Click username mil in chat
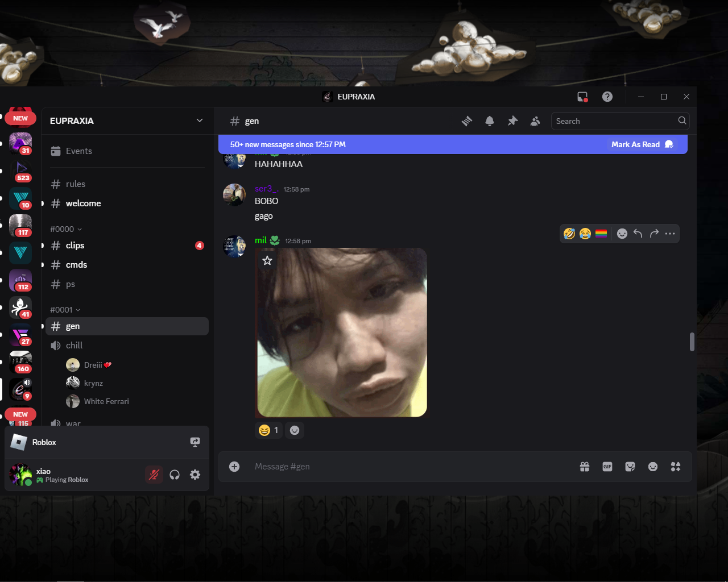This screenshot has width=728, height=582. coord(261,240)
